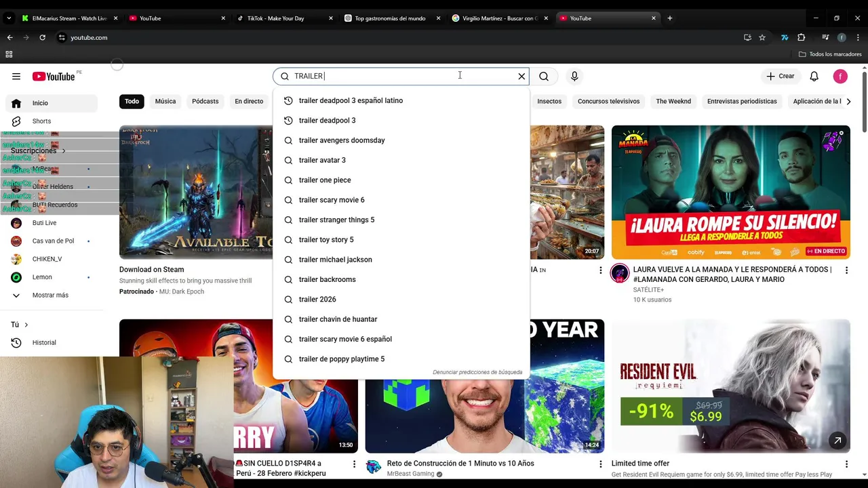Go back in Chrome
The height and width of the screenshot is (488, 868).
9,37
